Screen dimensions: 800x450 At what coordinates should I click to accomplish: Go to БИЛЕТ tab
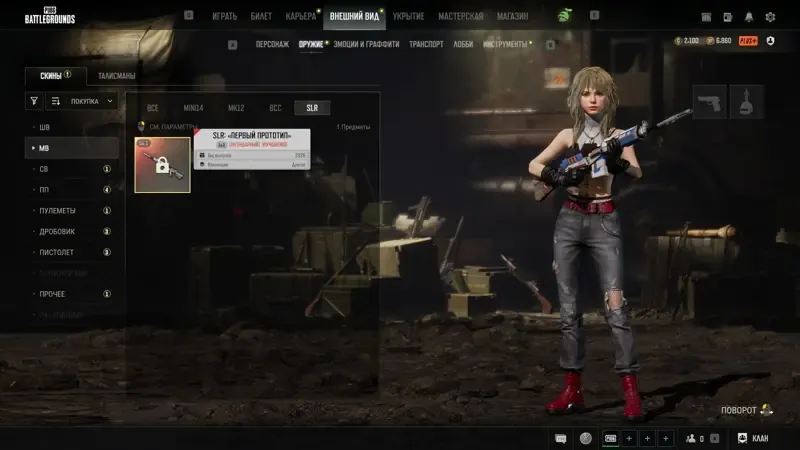point(261,16)
